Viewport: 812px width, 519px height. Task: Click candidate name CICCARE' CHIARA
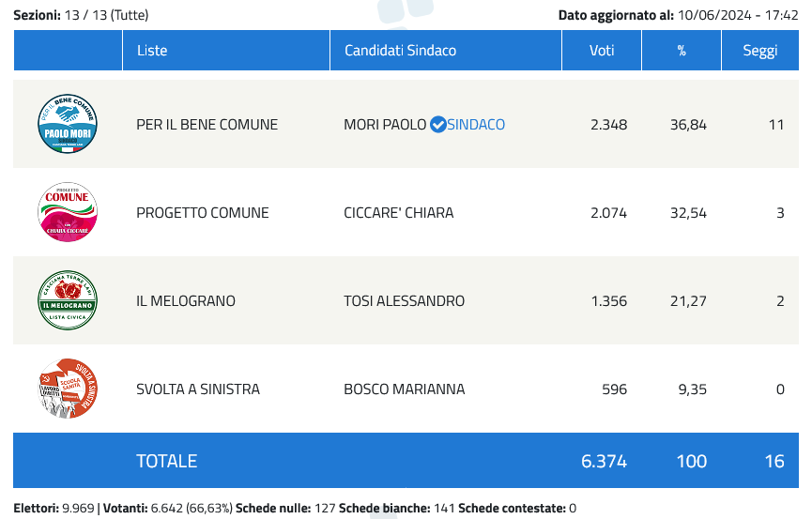(x=399, y=212)
